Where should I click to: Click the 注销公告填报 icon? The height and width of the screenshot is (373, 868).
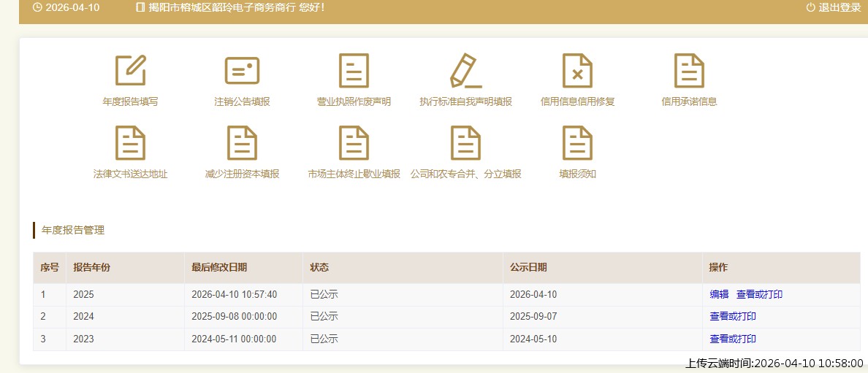242,71
